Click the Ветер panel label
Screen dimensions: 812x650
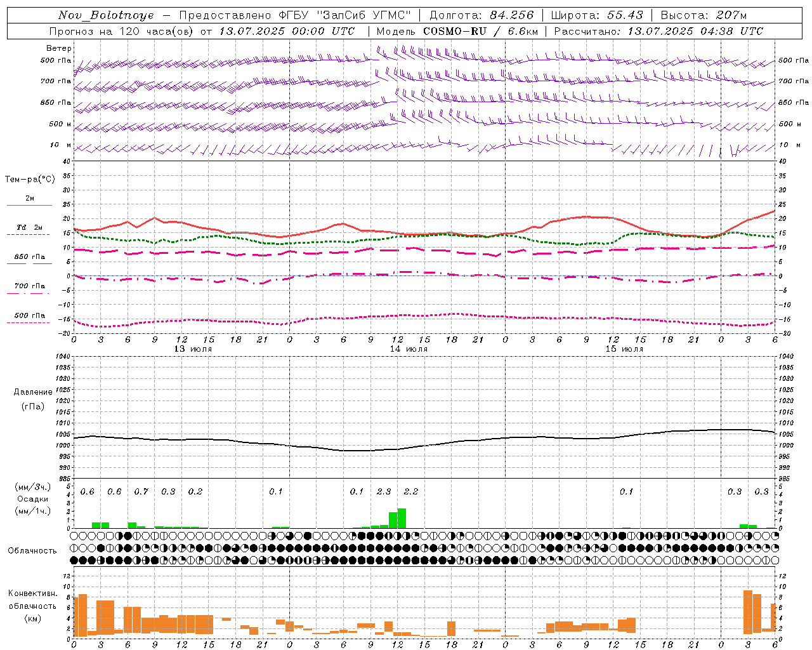click(x=59, y=48)
